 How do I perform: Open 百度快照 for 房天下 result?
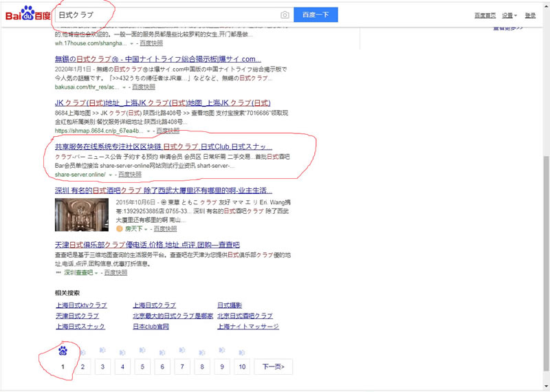[165, 229]
